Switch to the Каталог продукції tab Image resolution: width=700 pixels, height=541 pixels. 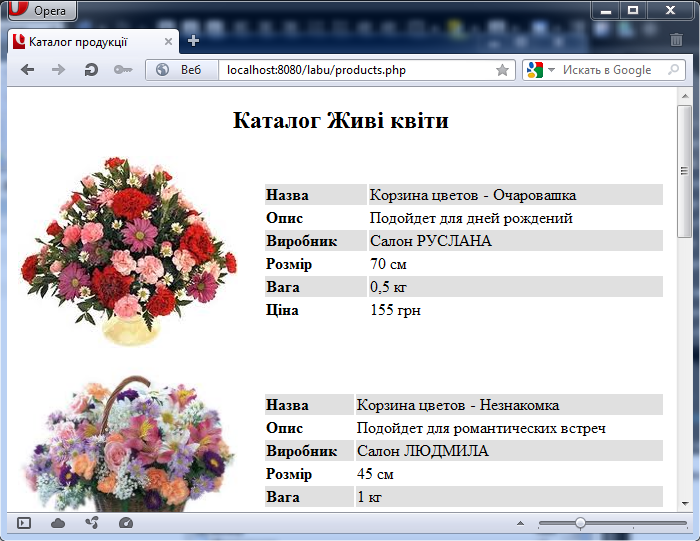[85, 41]
